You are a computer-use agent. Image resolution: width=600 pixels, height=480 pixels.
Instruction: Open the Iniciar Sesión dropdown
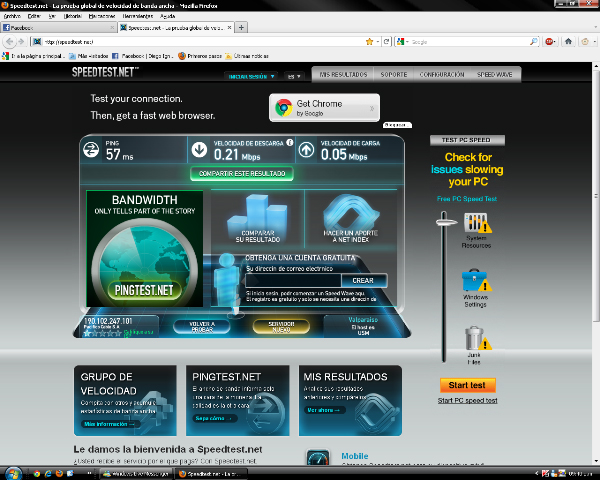point(251,77)
